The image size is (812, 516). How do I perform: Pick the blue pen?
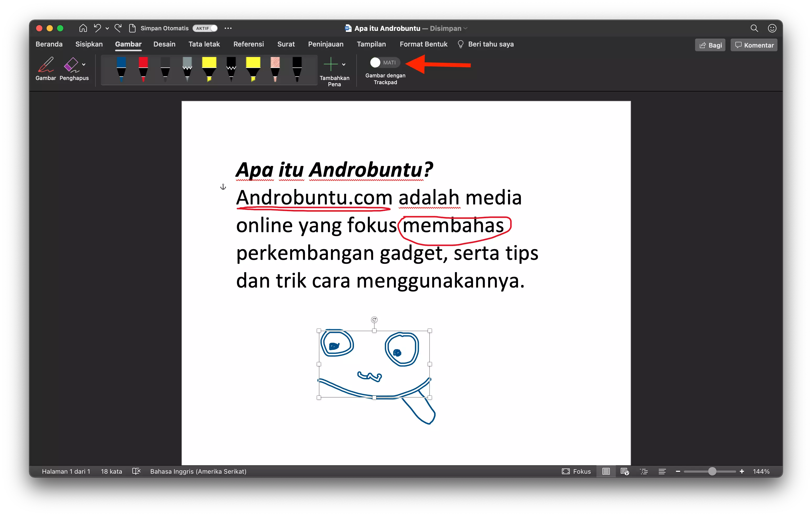[x=121, y=70]
